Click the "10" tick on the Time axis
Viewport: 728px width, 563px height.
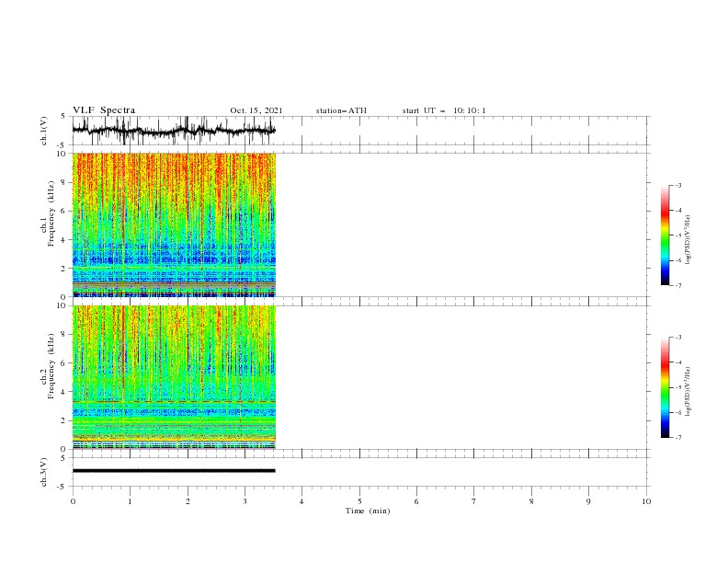pos(646,501)
